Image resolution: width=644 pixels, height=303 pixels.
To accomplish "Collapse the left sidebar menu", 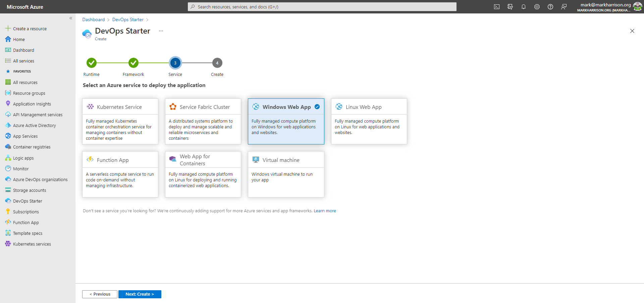I will 71,18.
